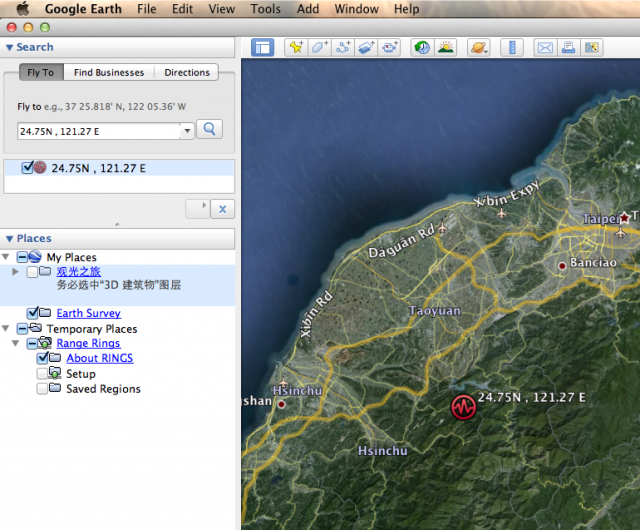Screen dimensions: 640x530
Task: Open the View menu
Action: coord(222,9)
